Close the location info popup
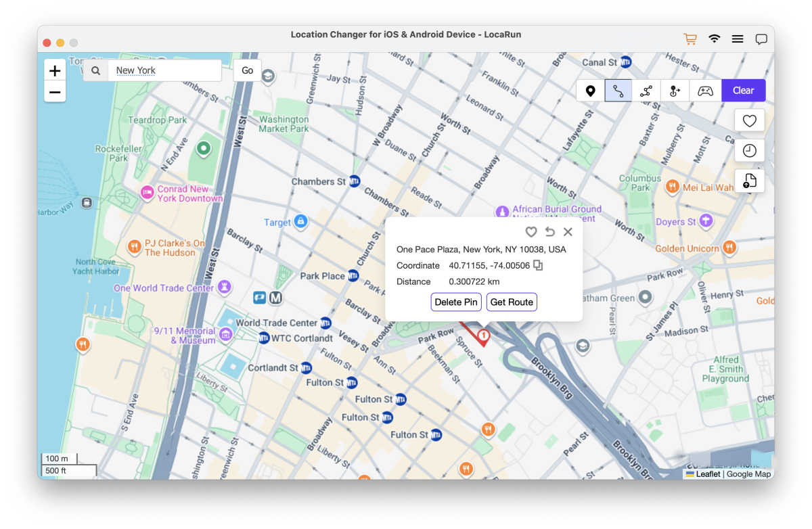The width and height of the screenshot is (812, 529). coord(568,232)
